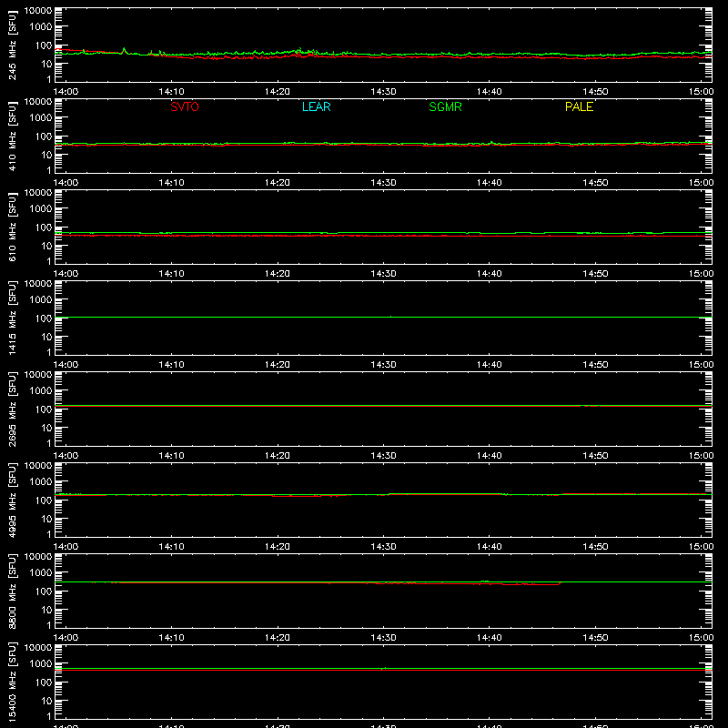Click 14:10 tick under the 245 MHz panel
This screenshot has height=728, width=728.
tap(171, 92)
